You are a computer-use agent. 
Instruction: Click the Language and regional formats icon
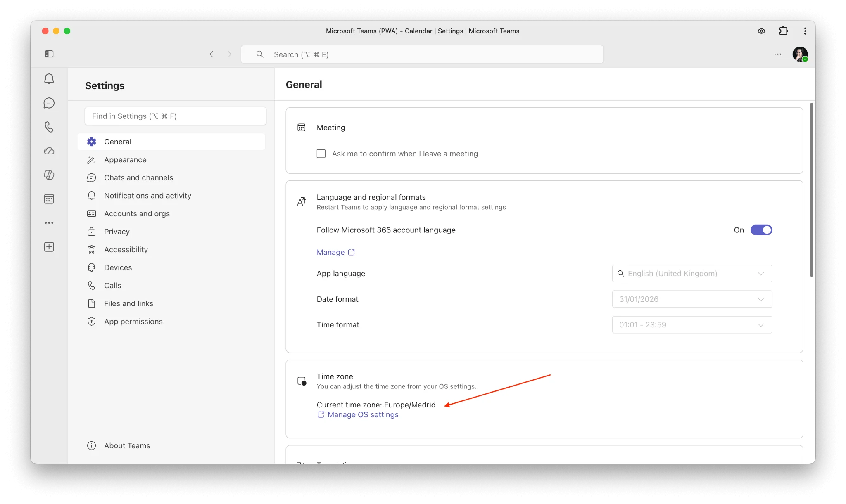pyautogui.click(x=302, y=201)
